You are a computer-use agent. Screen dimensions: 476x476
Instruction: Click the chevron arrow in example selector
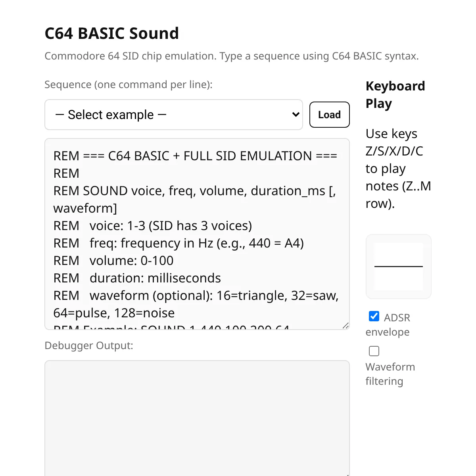click(x=296, y=115)
